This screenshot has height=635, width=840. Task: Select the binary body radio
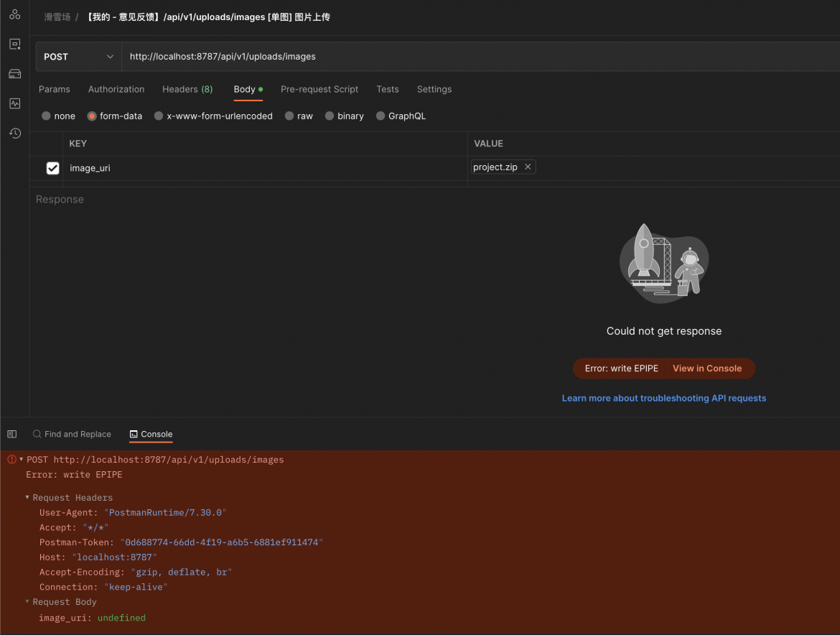click(x=330, y=116)
